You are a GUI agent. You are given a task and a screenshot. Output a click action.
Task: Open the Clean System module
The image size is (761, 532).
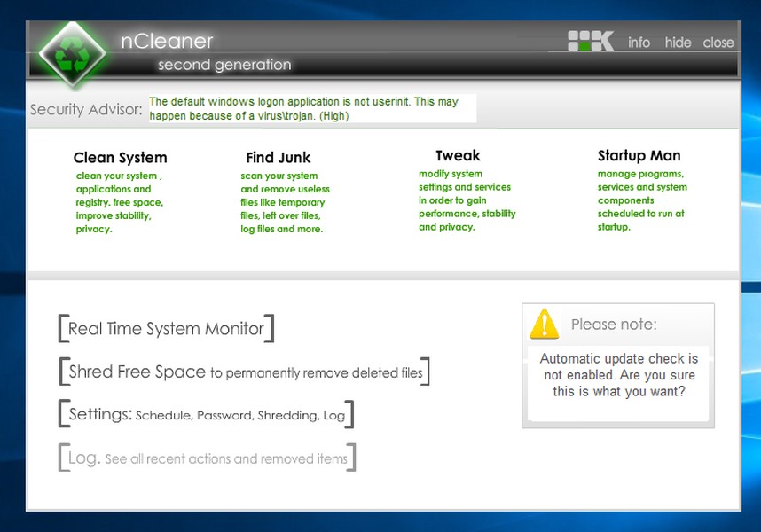point(120,158)
